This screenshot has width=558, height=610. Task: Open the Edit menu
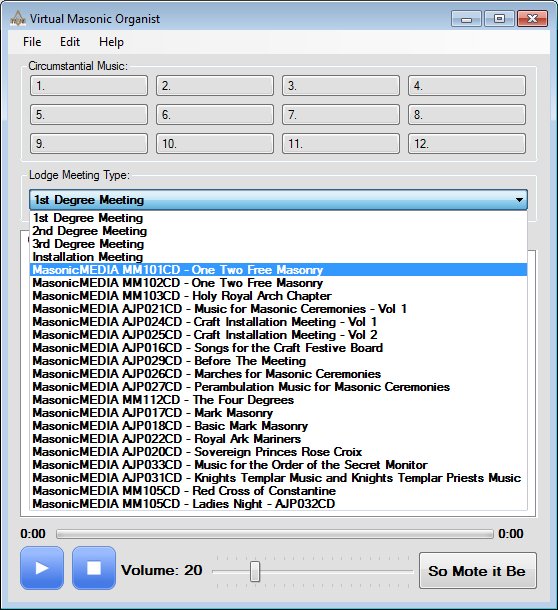tap(70, 42)
